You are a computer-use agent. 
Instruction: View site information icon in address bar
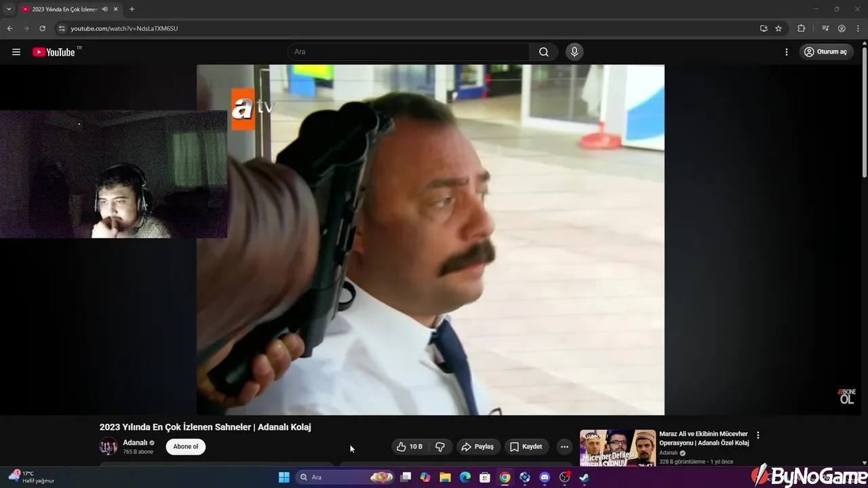point(62,28)
